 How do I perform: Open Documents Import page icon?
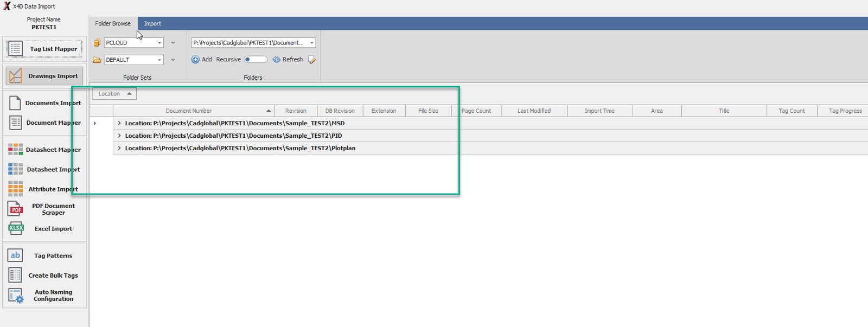15,102
